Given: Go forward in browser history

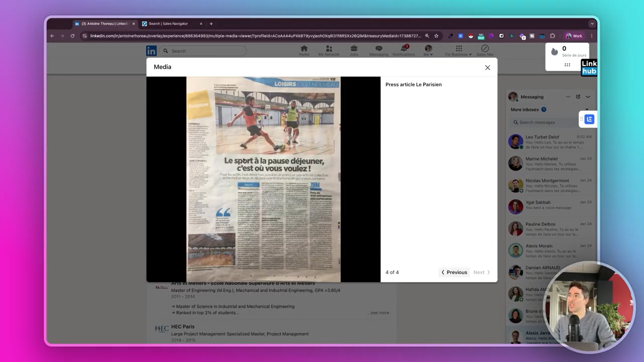Looking at the screenshot, I should [x=62, y=36].
